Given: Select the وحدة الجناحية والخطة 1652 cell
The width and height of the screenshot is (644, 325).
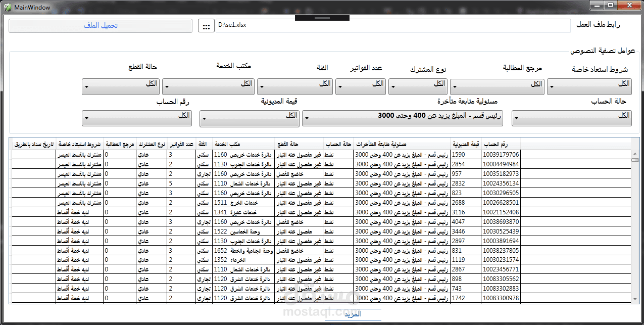Looking at the screenshot, I should click(x=244, y=250).
